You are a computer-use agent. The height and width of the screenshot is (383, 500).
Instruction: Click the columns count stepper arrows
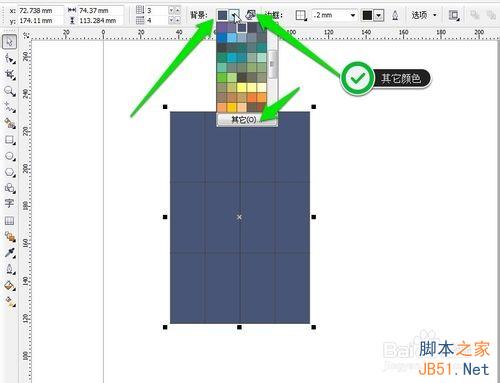(175, 20)
